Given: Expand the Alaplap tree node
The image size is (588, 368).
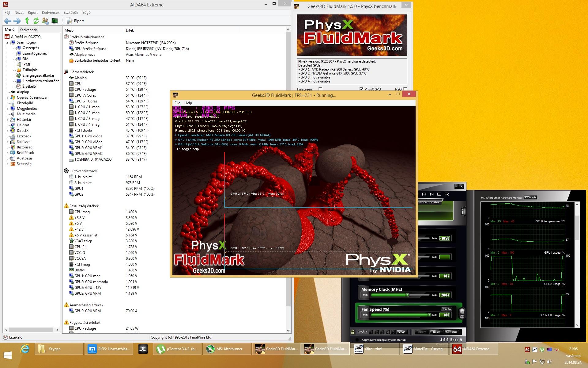Looking at the screenshot, I should (x=8, y=92).
